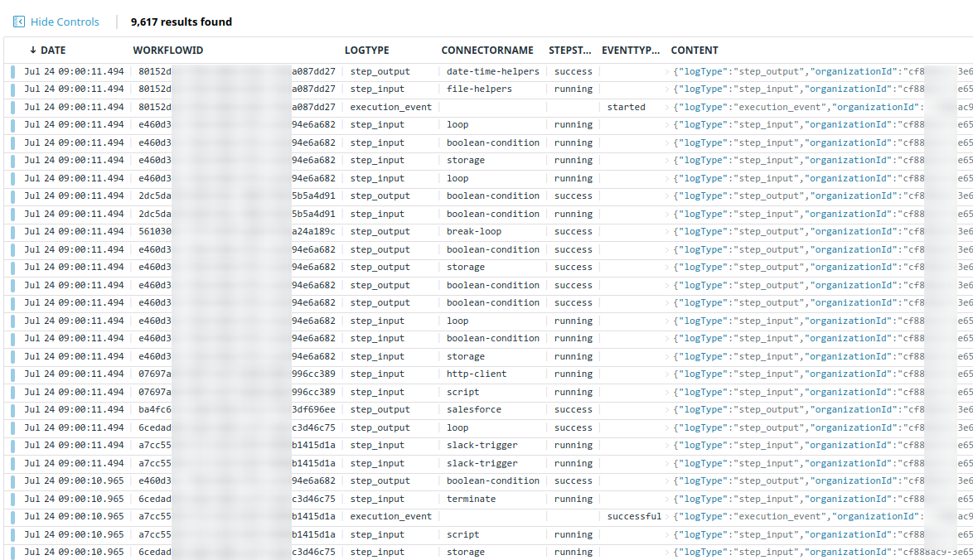Screen dimensions: 973x560
Task: Click the Hide Controls collapse icon
Action: click(19, 22)
